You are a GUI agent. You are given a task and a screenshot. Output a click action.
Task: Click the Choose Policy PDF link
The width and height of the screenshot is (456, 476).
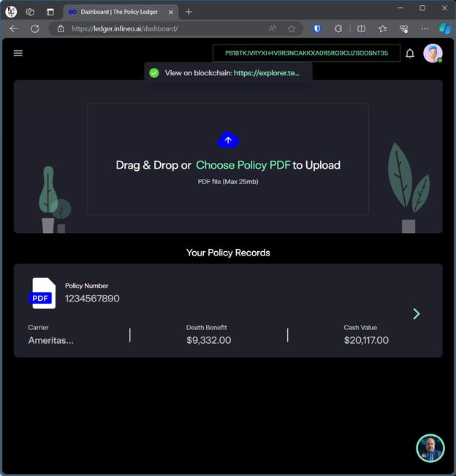point(243,165)
